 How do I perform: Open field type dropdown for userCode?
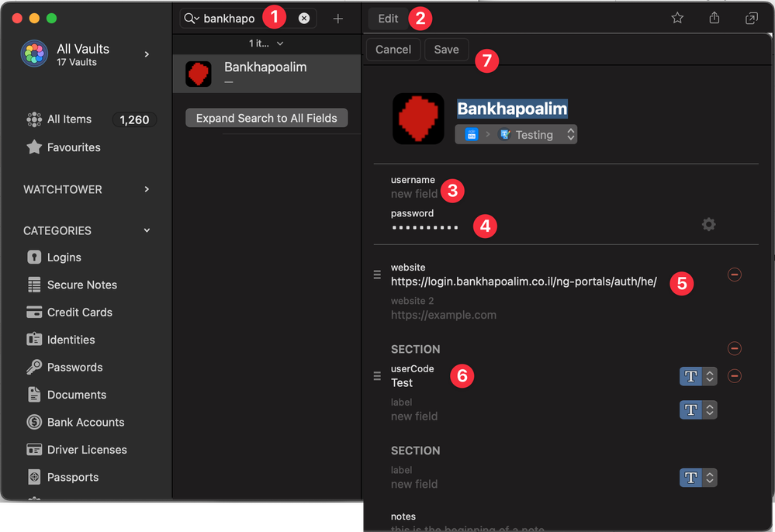pyautogui.click(x=698, y=376)
